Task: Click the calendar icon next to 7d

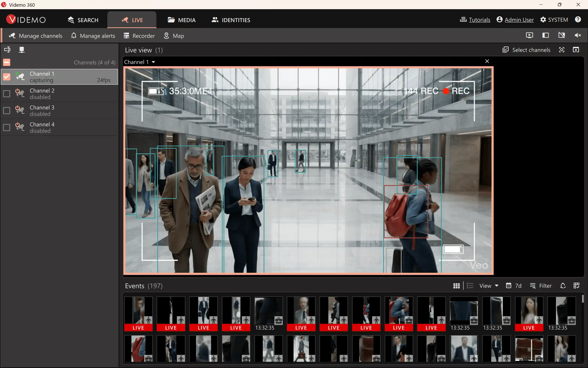Action: coord(508,285)
